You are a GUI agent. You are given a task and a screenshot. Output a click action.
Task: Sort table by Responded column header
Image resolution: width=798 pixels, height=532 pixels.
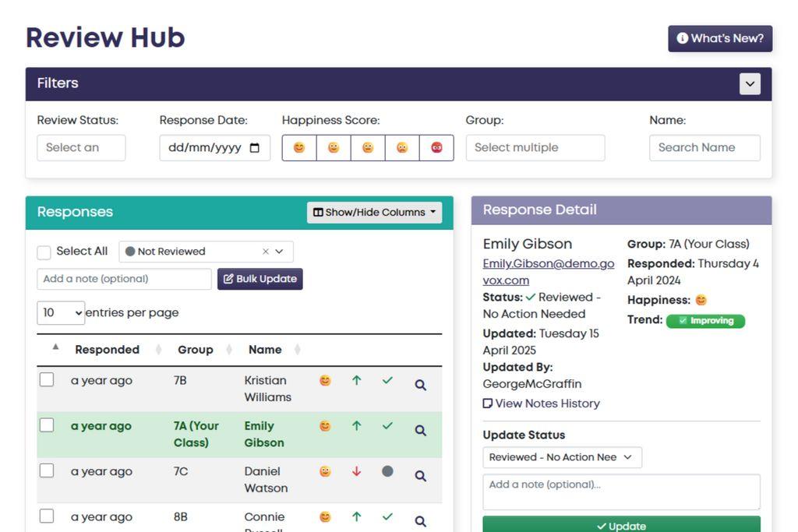[107, 350]
